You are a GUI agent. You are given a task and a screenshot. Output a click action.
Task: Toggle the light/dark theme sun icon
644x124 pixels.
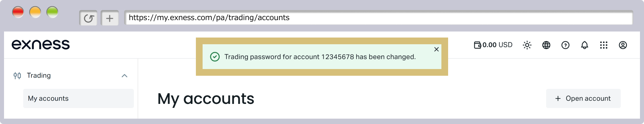click(x=527, y=45)
